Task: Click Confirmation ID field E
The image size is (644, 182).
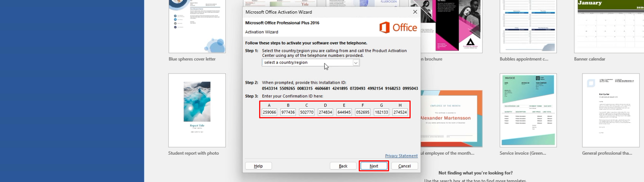Action: pyautogui.click(x=344, y=112)
